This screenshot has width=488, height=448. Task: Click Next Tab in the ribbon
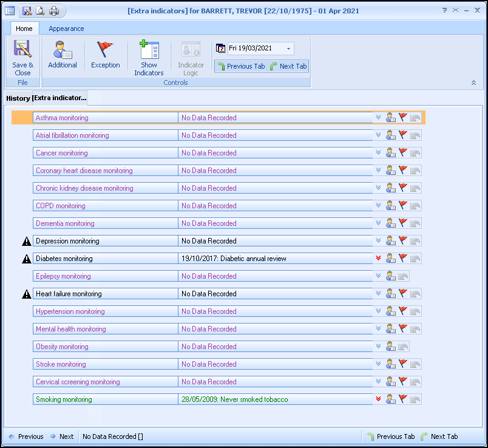click(288, 66)
